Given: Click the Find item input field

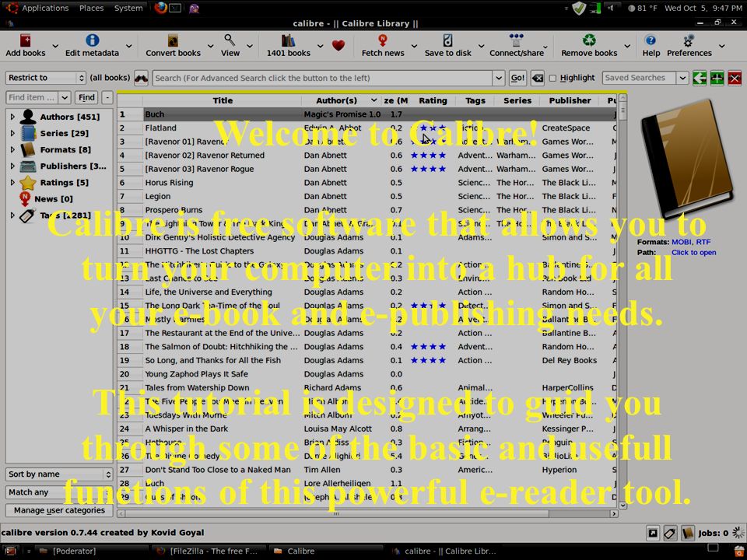Looking at the screenshot, I should click(32, 98).
